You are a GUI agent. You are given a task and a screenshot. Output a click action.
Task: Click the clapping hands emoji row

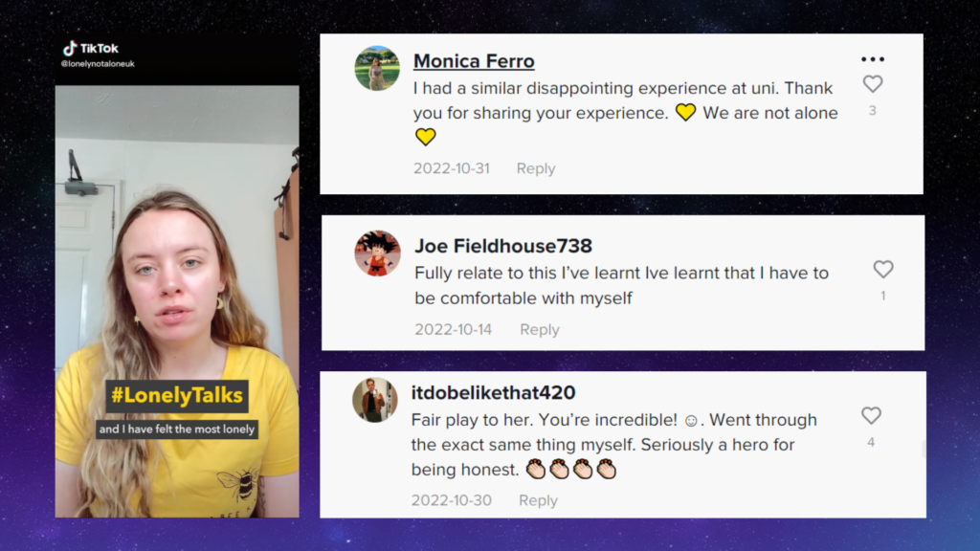tap(571, 469)
